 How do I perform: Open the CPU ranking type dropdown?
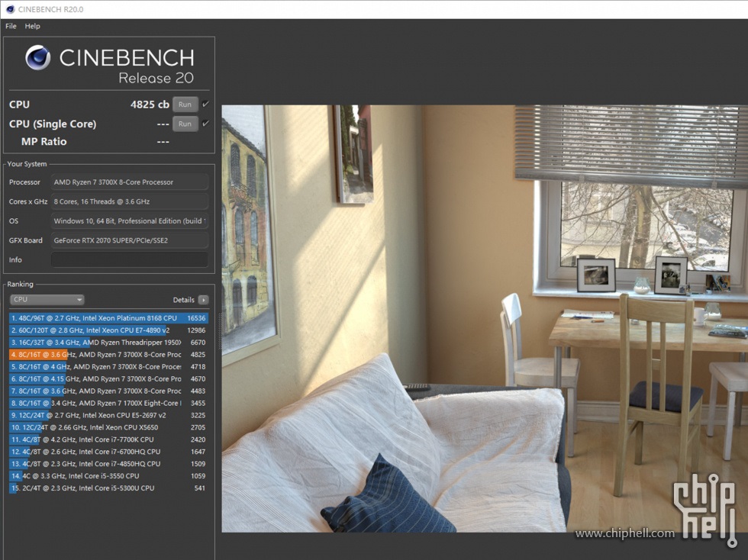click(47, 300)
